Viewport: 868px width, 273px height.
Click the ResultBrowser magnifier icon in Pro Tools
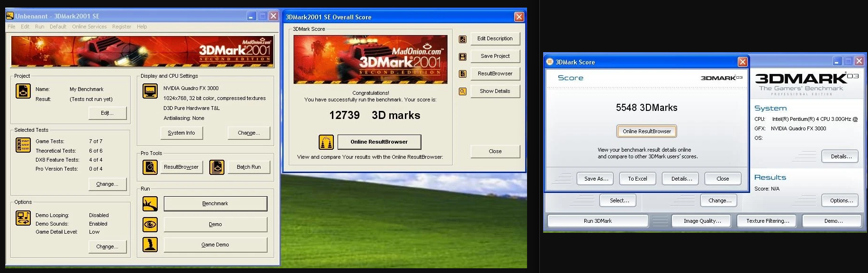point(150,167)
